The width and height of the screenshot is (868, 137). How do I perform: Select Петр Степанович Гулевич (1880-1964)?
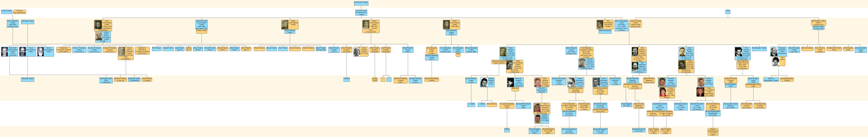pyautogui.click(x=13, y=24)
